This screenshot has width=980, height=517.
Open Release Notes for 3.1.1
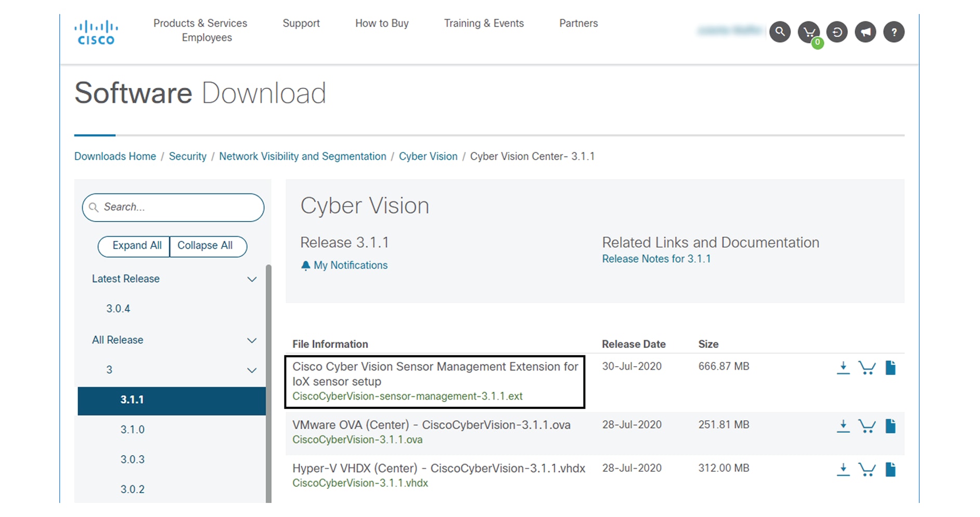pyautogui.click(x=656, y=258)
